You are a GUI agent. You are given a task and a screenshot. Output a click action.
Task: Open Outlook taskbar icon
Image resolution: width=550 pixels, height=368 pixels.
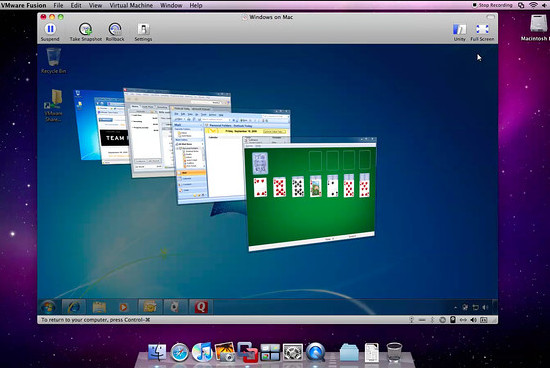tap(150, 307)
